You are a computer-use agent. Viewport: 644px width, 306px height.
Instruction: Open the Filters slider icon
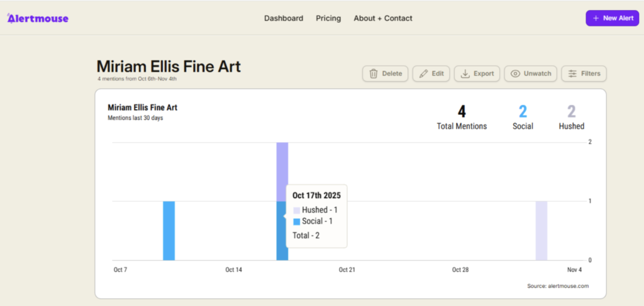click(x=572, y=74)
